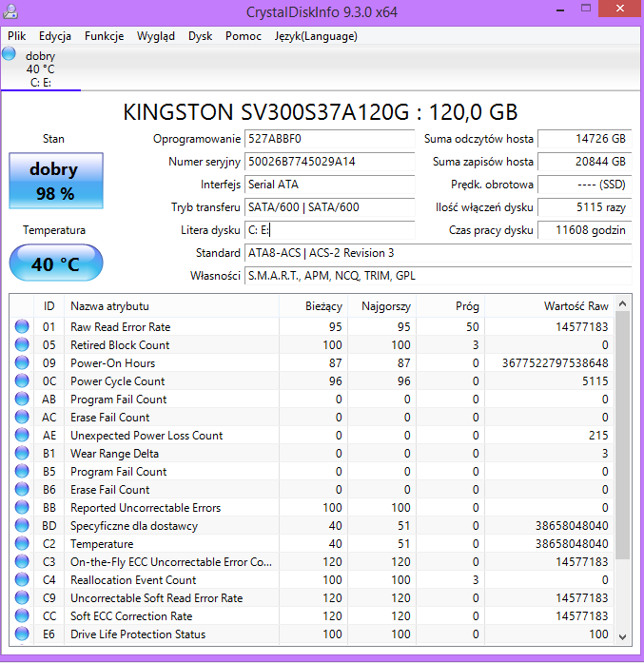The image size is (644, 663).
Task: Click the Własności field with S.M.A.R.T.
Action: tap(439, 276)
